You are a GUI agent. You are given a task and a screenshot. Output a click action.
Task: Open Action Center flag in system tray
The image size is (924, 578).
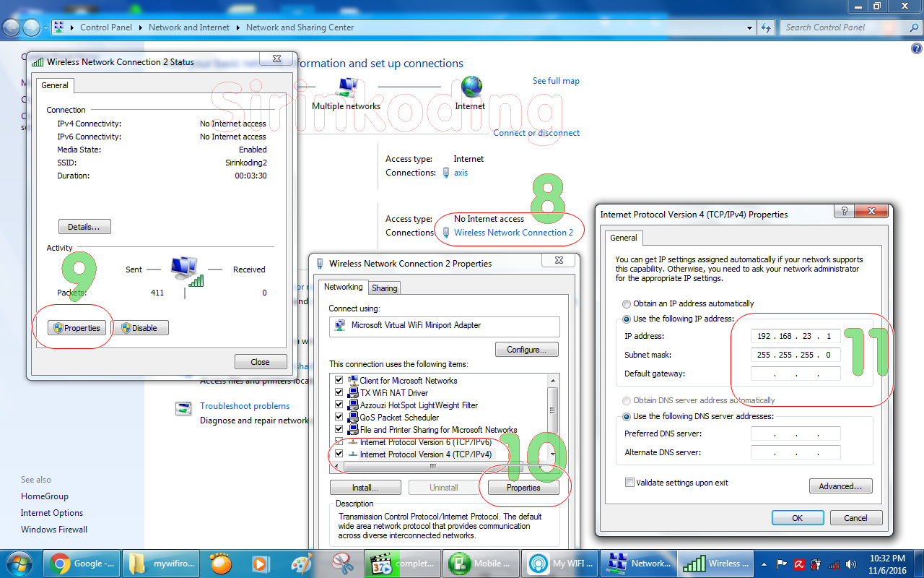[782, 564]
